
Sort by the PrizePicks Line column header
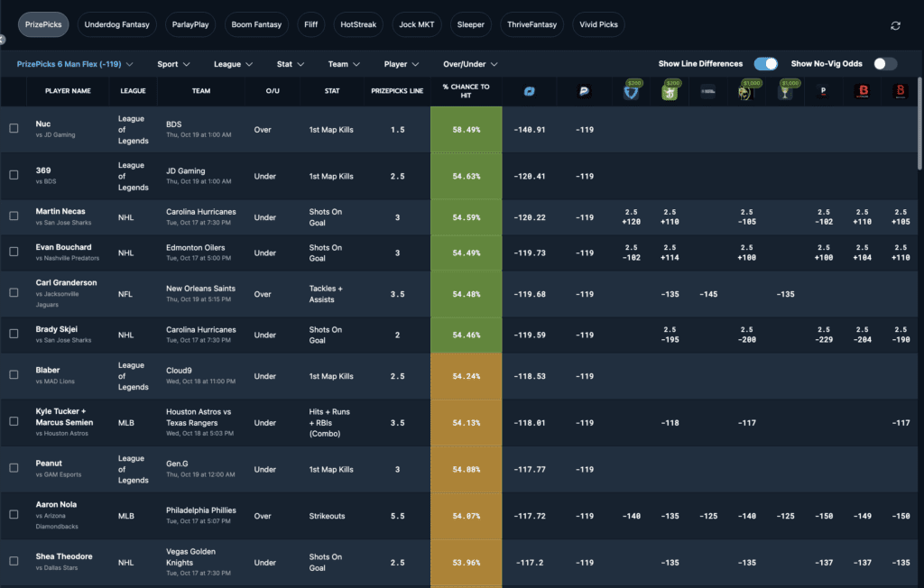[397, 91]
